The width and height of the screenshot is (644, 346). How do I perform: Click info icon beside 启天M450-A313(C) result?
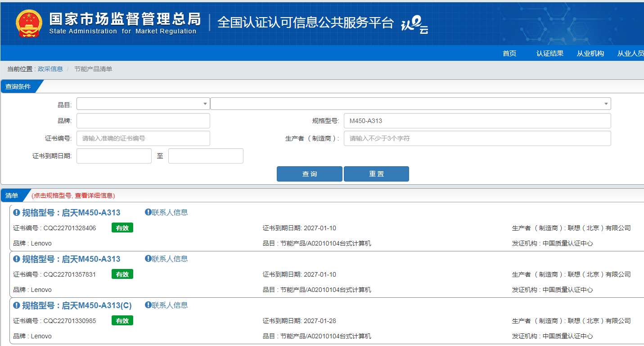click(x=17, y=305)
